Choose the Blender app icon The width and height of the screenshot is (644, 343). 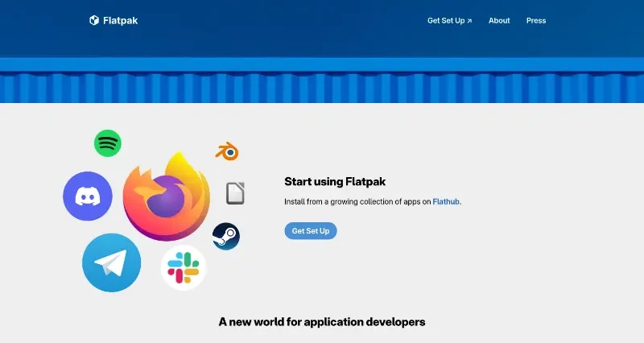pos(227,151)
